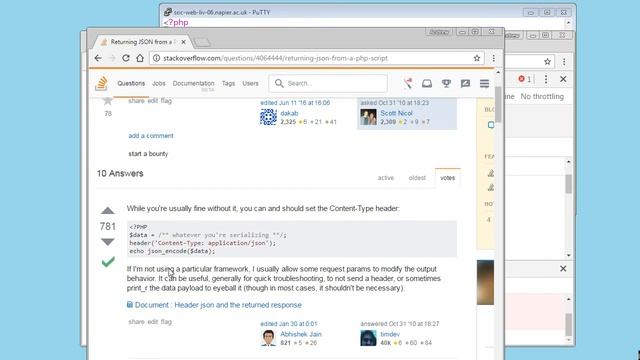Focus the Stack Overflow search box
Image resolution: width=640 pixels, height=360 pixels.
pos(328,83)
